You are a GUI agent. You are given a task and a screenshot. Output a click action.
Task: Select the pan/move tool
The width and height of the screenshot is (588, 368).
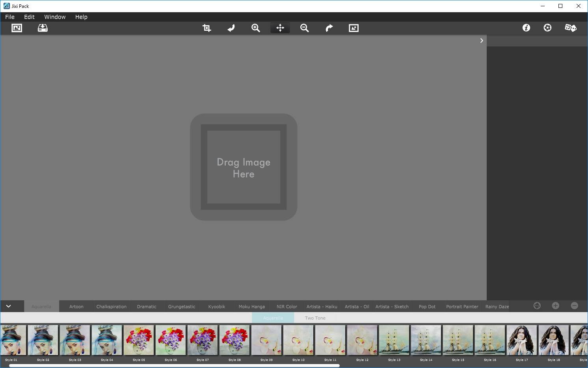click(x=280, y=28)
